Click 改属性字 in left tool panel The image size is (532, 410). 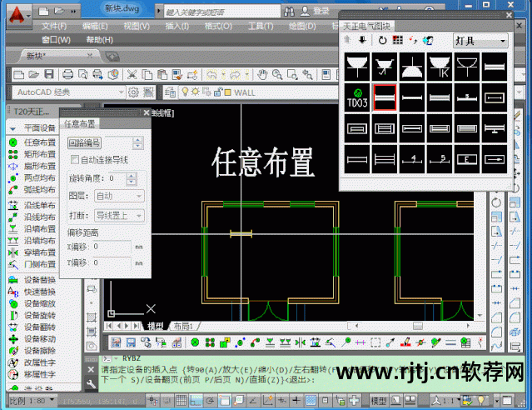[x=33, y=362]
